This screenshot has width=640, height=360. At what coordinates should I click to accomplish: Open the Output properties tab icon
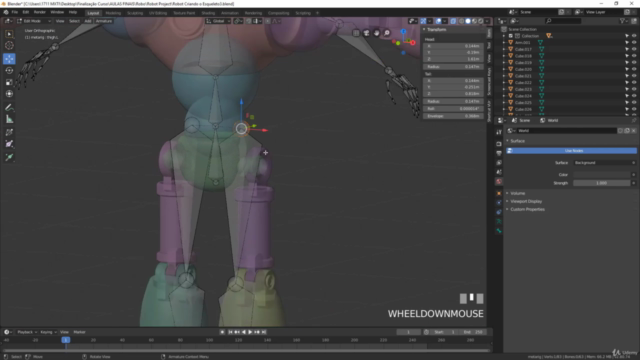[499, 153]
